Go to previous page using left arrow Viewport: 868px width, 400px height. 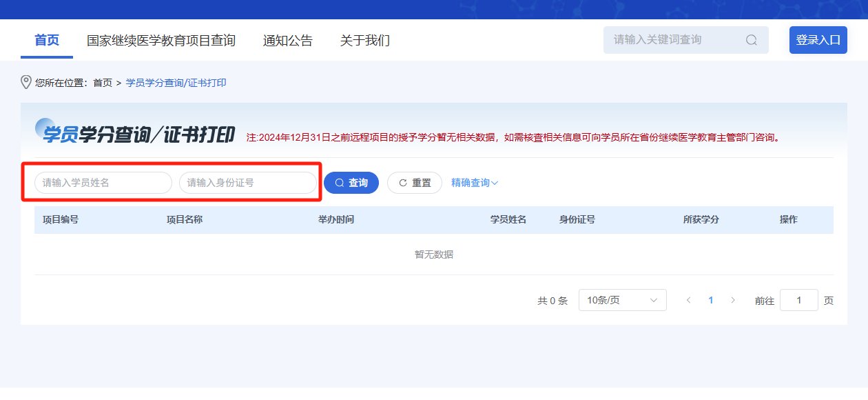[688, 301]
